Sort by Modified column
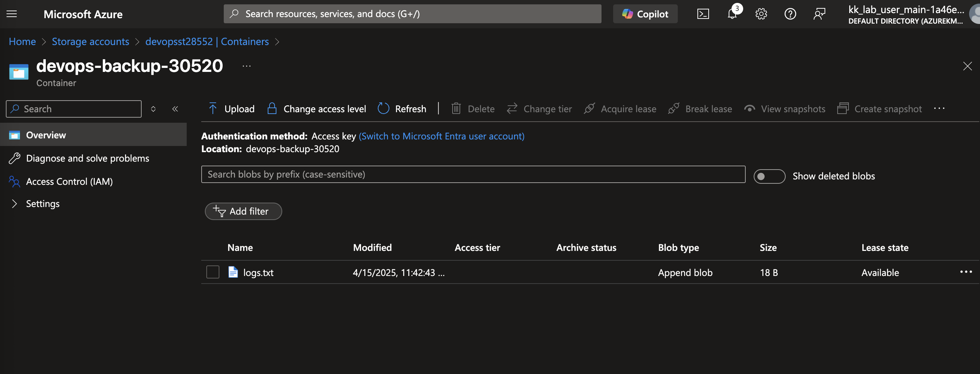This screenshot has width=980, height=374. (x=372, y=248)
